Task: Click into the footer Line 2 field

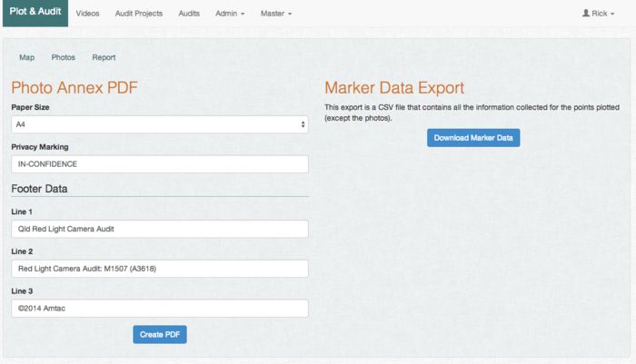Action: click(160, 269)
